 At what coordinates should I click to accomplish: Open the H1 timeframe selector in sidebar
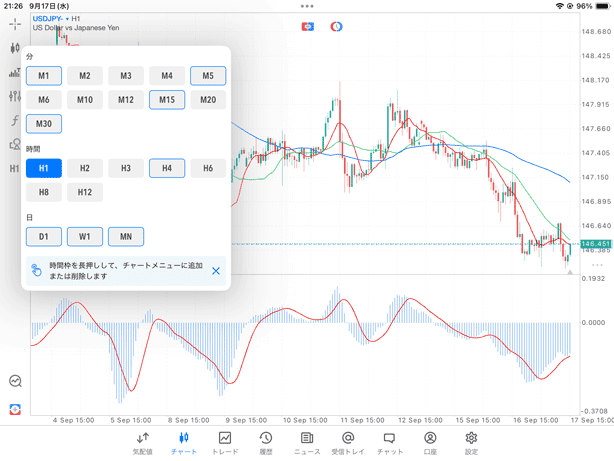tap(14, 168)
